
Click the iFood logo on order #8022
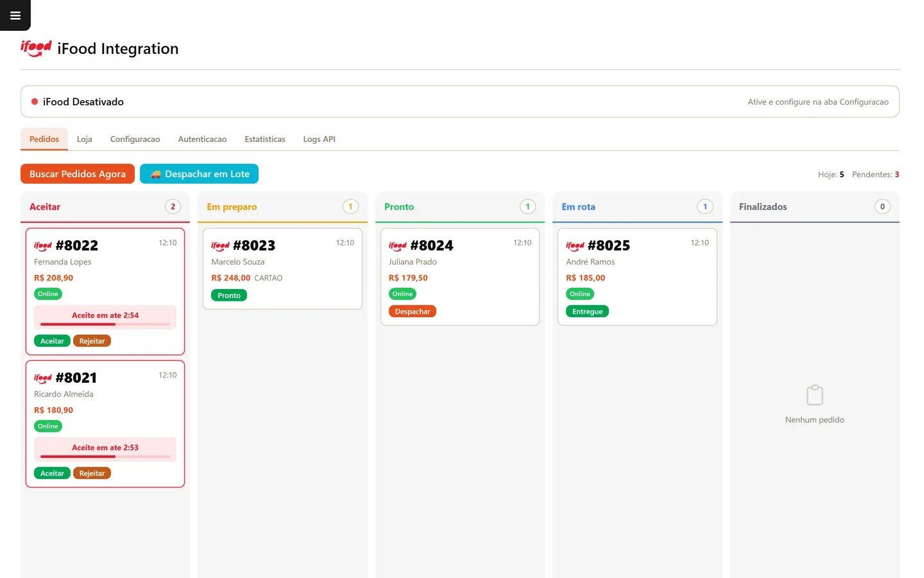click(43, 246)
